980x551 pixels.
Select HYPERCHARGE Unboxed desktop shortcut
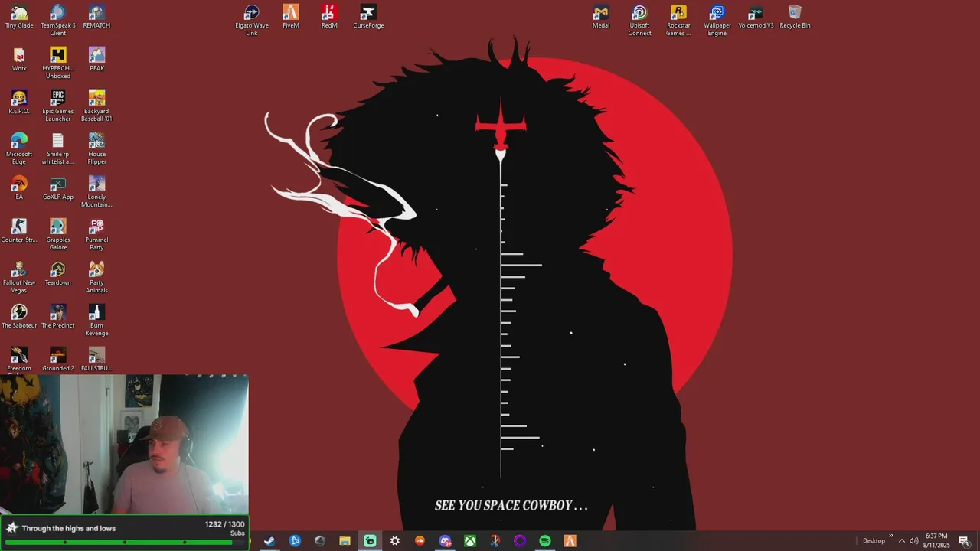click(58, 63)
